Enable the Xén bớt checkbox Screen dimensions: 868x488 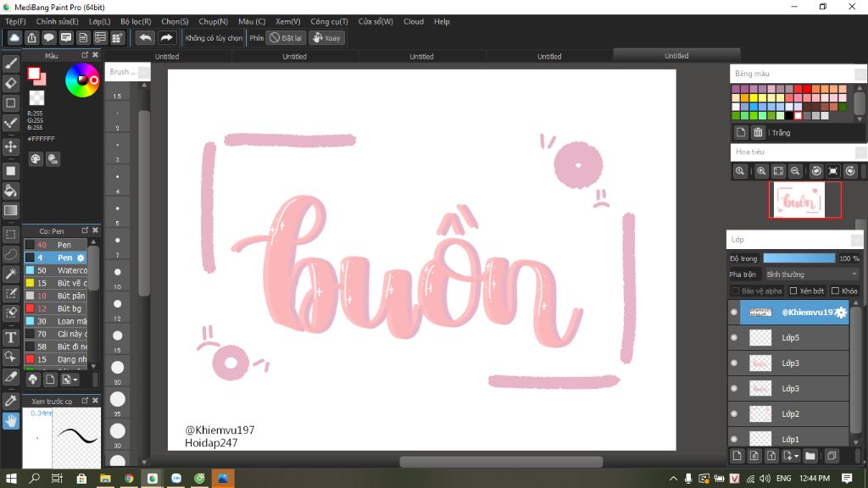coord(793,291)
